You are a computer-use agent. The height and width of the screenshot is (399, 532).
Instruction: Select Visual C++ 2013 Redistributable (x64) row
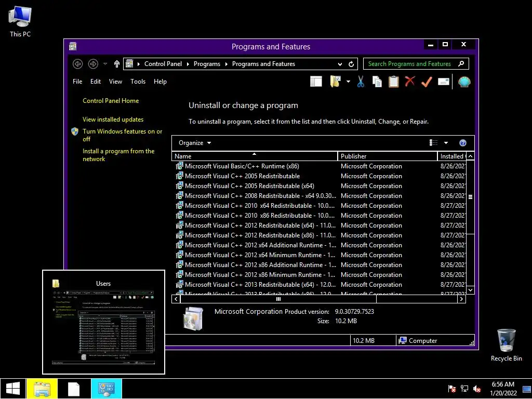tap(320, 284)
